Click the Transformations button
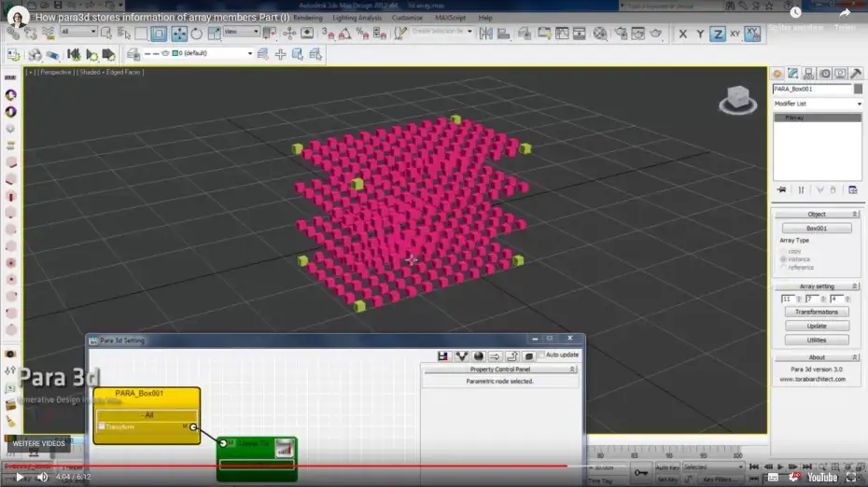The height and width of the screenshot is (487, 868). coord(817,313)
